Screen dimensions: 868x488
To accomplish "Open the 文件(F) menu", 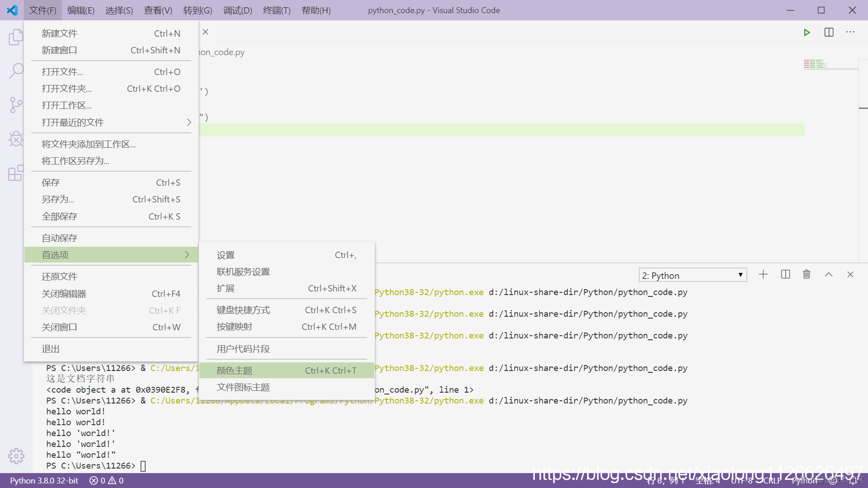I will 43,10.
